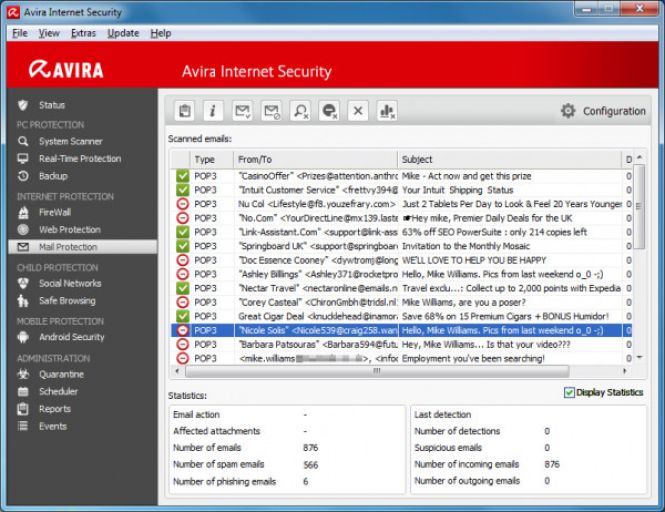Click the Quarantine biohazard icon
The image size is (665, 512).
23,374
